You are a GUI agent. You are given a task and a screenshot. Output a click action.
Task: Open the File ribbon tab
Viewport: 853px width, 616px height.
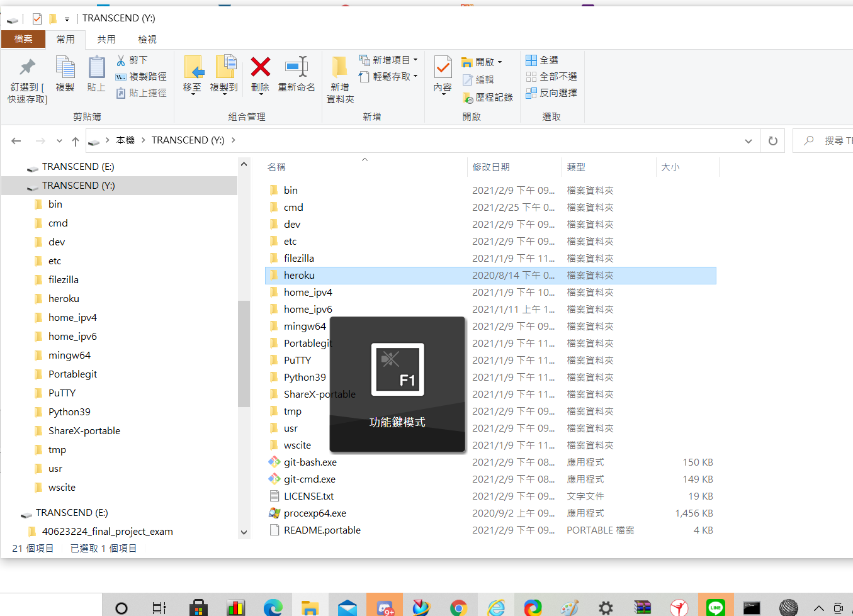[23, 39]
